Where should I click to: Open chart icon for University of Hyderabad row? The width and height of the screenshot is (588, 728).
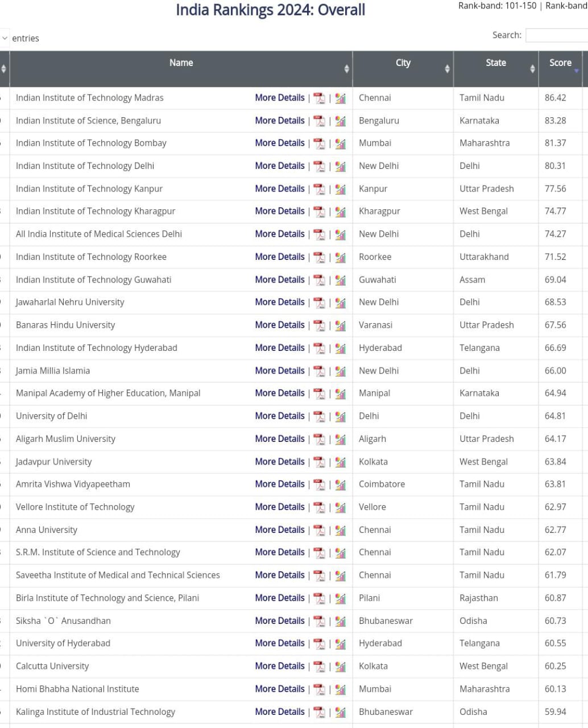pyautogui.click(x=340, y=644)
